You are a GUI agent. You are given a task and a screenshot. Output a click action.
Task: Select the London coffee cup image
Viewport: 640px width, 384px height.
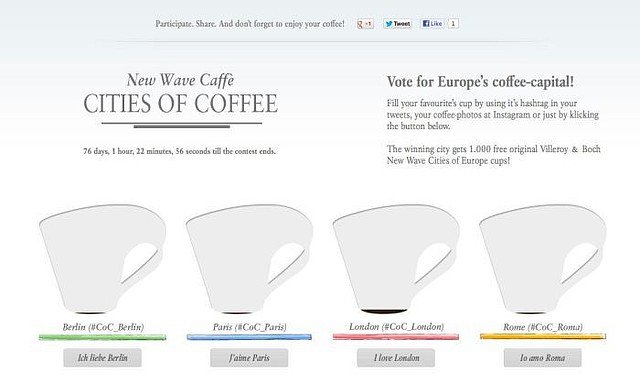[x=396, y=259]
